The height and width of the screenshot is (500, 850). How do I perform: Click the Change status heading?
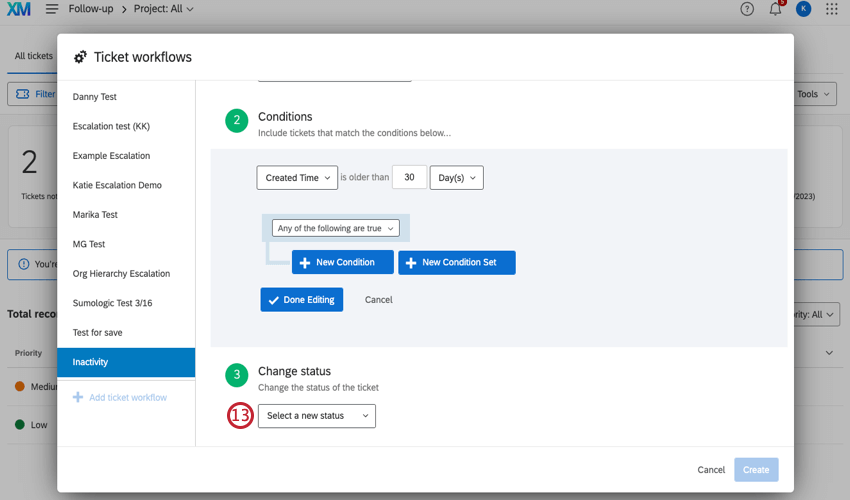(294, 371)
